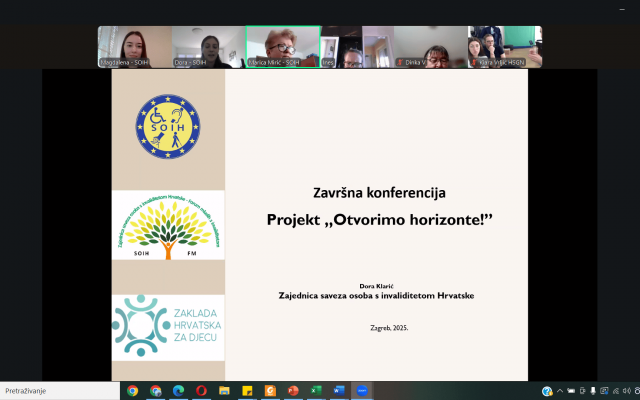
Task: Click the 'Dora Klarić' author name
Action: click(x=376, y=286)
